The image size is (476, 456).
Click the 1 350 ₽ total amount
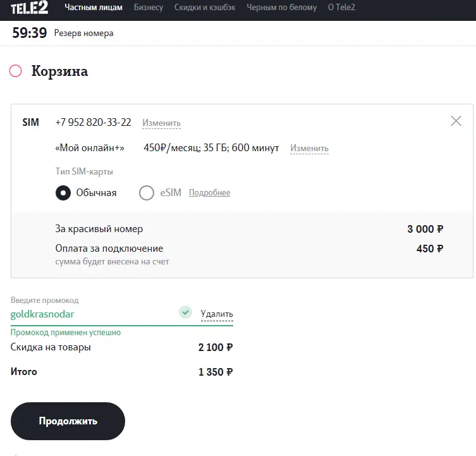click(x=215, y=372)
